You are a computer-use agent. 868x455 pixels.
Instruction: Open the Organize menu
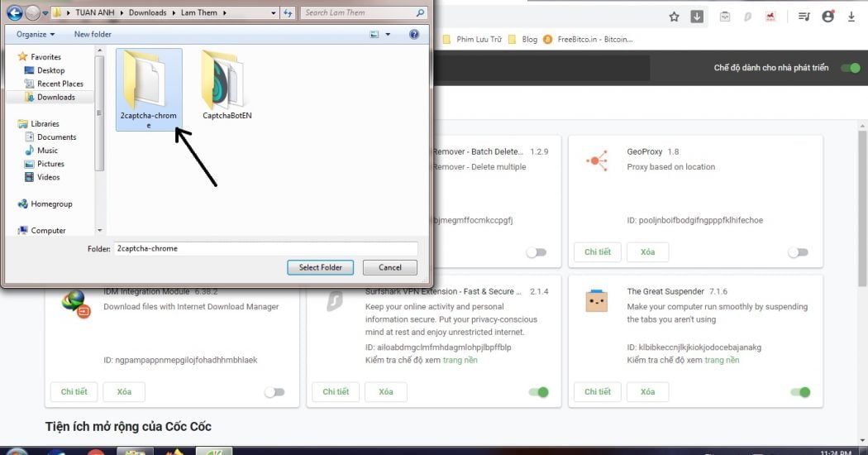coord(36,35)
